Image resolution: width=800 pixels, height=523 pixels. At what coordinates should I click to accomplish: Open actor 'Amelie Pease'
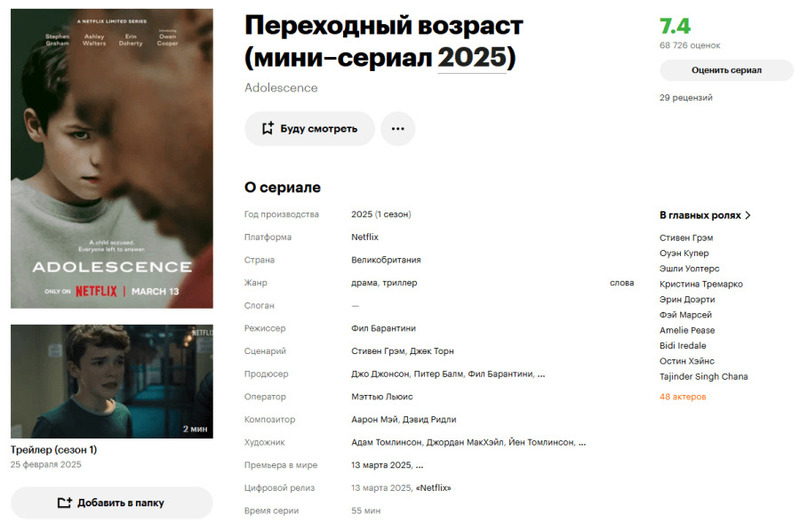(x=687, y=330)
